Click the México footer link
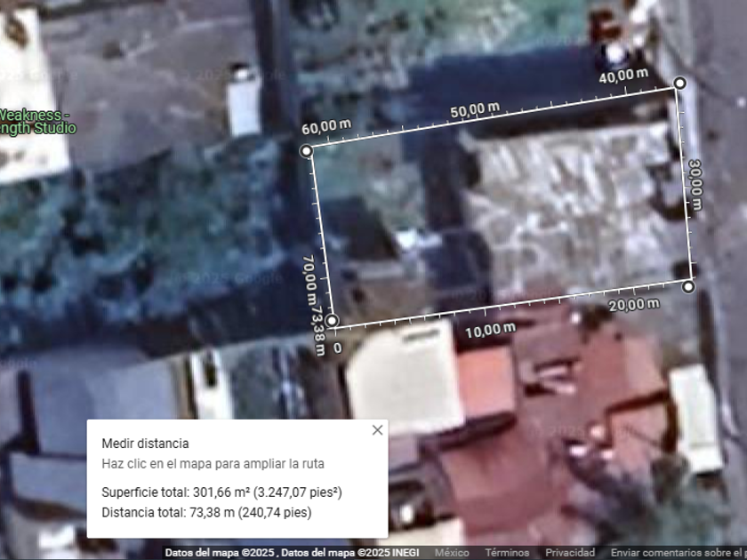 pos(452,552)
